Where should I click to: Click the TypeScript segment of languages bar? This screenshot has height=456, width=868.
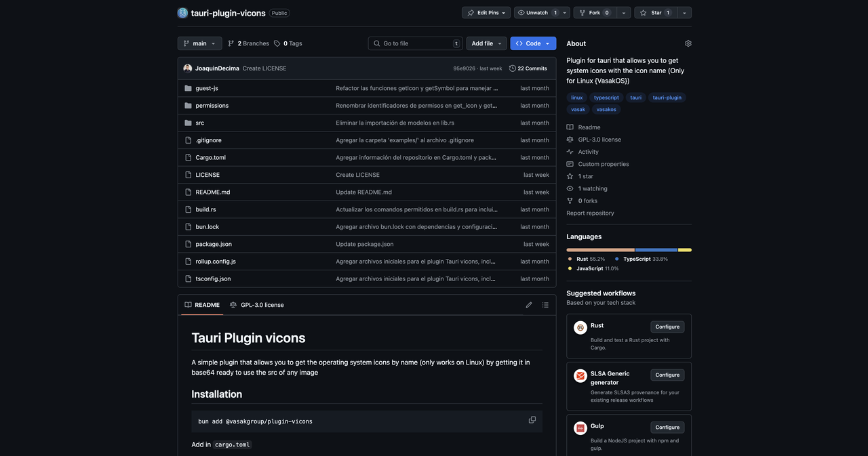tap(656, 250)
